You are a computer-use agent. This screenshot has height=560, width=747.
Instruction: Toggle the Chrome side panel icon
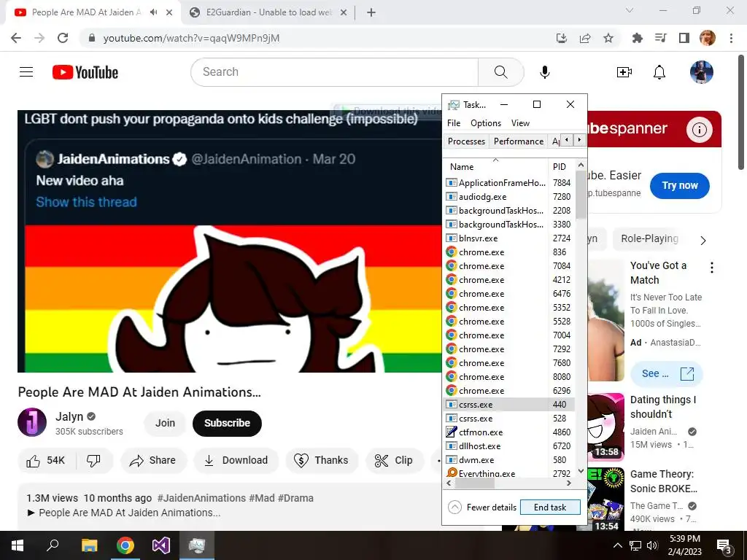[684, 38]
